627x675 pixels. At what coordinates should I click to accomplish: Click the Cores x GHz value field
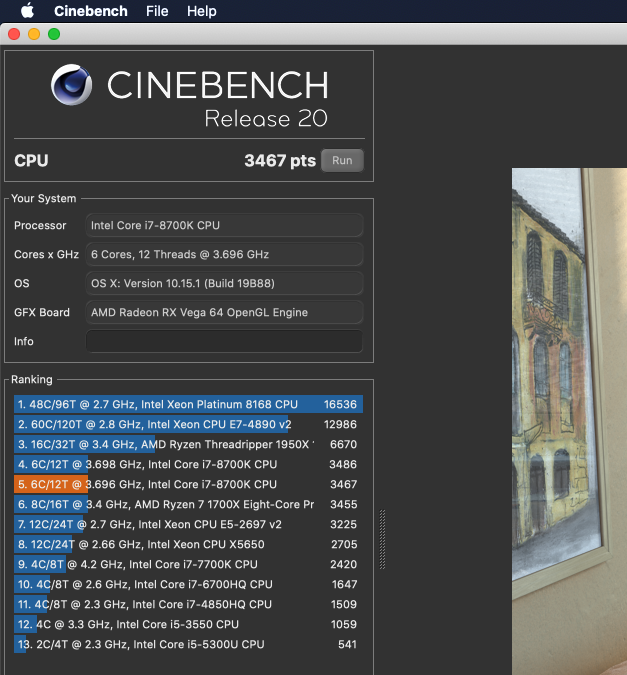click(x=224, y=254)
